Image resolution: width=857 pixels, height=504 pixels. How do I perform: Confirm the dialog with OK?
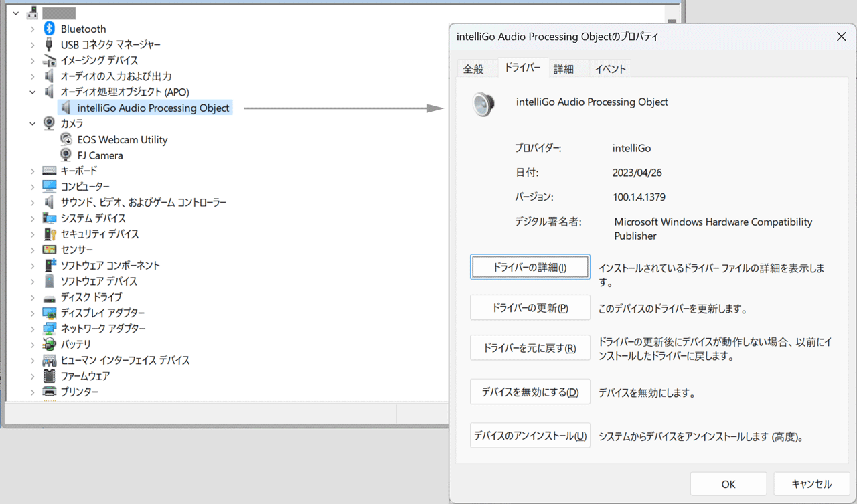(x=728, y=484)
